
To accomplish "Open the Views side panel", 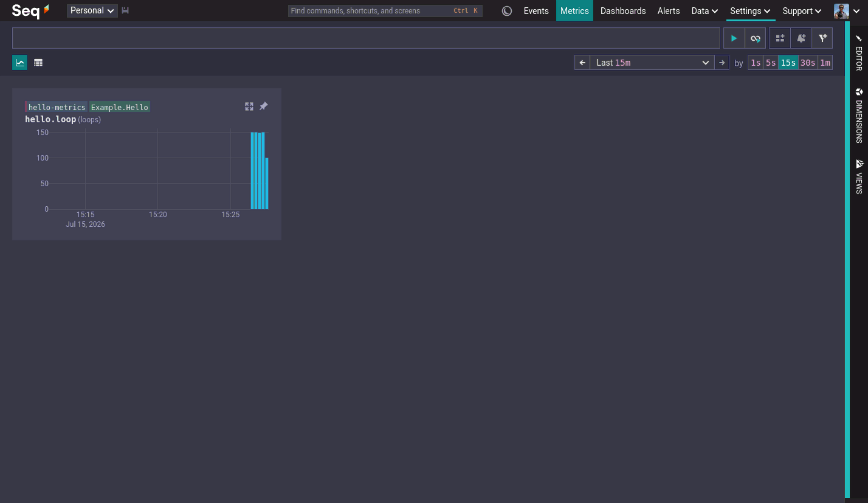I will (x=859, y=177).
